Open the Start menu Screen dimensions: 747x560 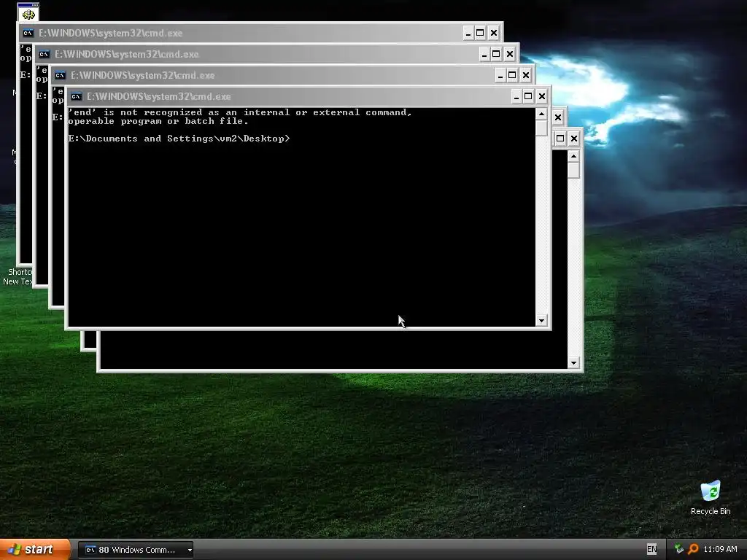pyautogui.click(x=34, y=550)
